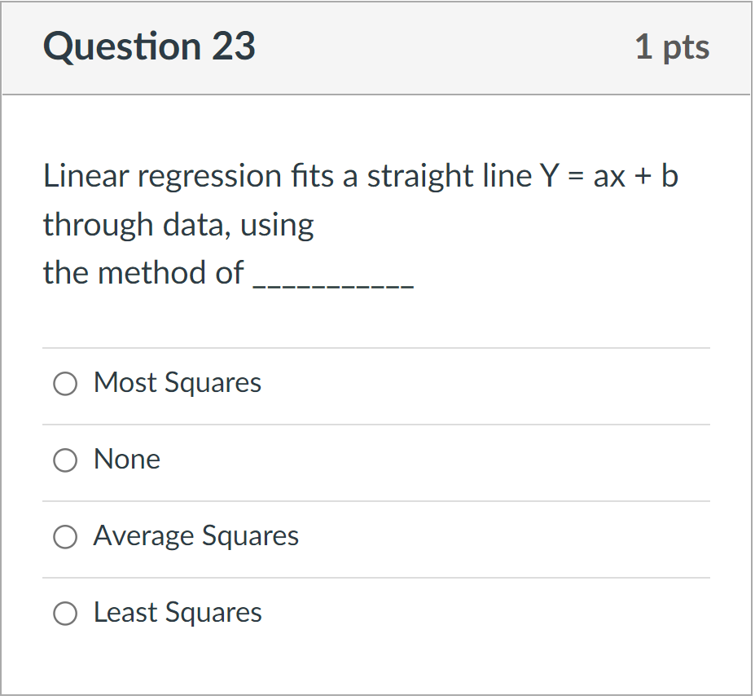Click the equation "Y = ax + b"
This screenshot has width=755, height=700.
[609, 176]
